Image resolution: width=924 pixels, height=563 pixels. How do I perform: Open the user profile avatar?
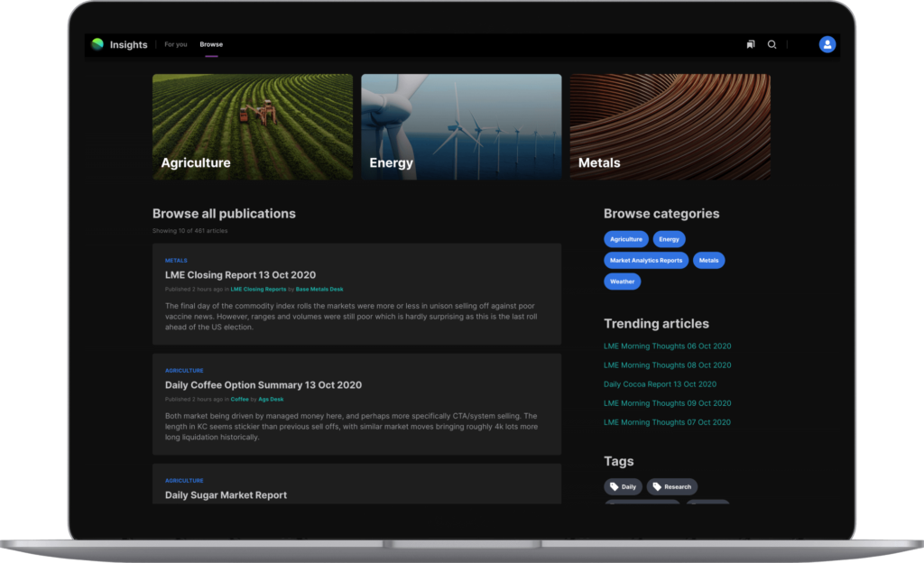pos(827,44)
